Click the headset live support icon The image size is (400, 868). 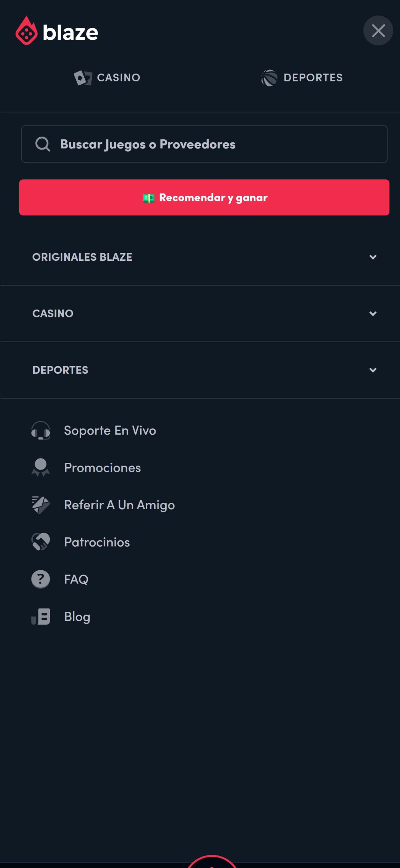tap(41, 431)
